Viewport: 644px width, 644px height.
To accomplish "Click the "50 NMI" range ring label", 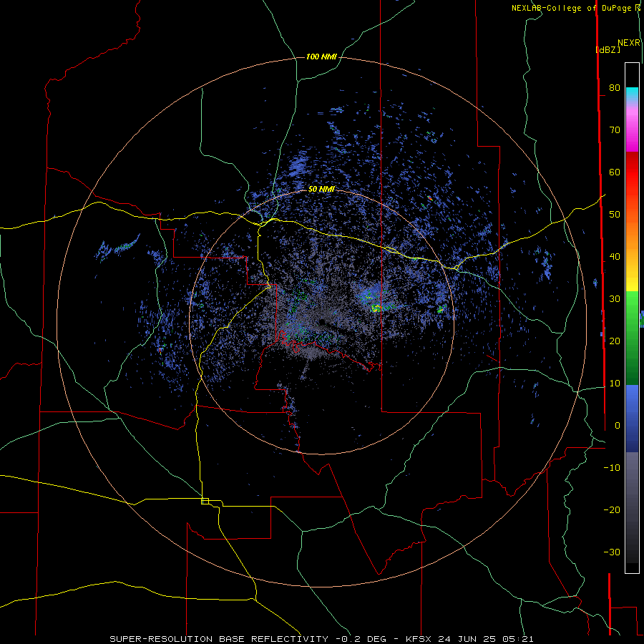I will 321,189.
